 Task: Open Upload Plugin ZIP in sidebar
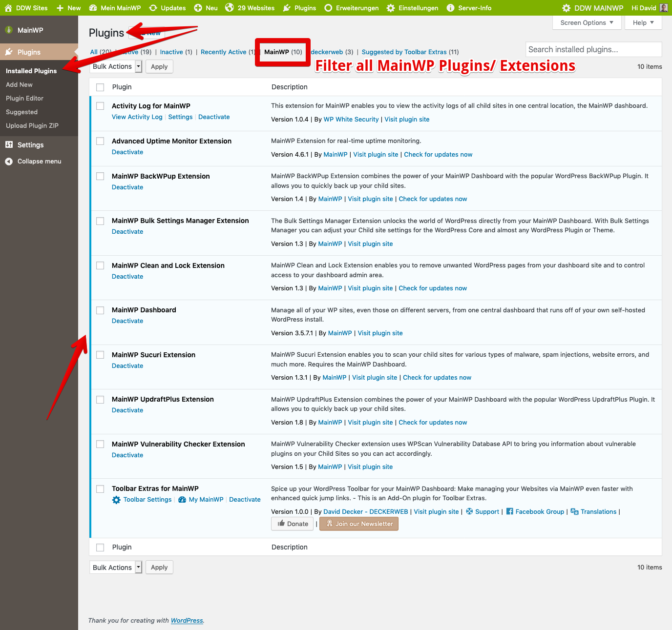coord(32,125)
